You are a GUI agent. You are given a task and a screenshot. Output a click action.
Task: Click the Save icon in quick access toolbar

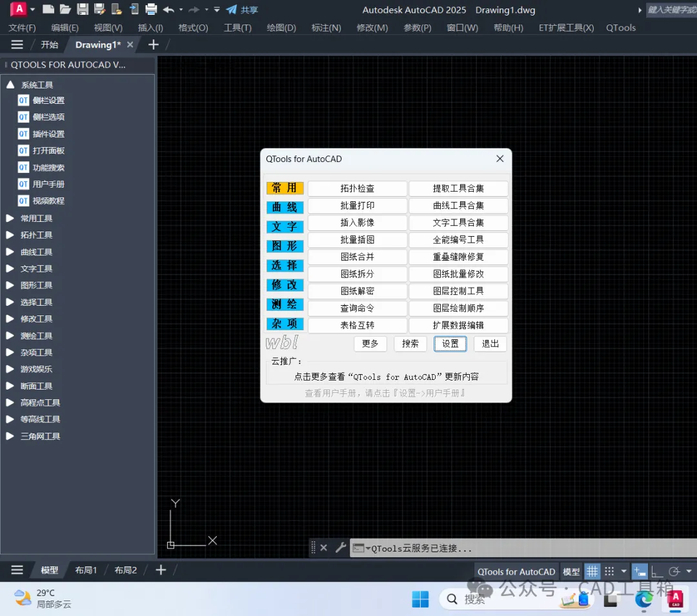click(82, 9)
